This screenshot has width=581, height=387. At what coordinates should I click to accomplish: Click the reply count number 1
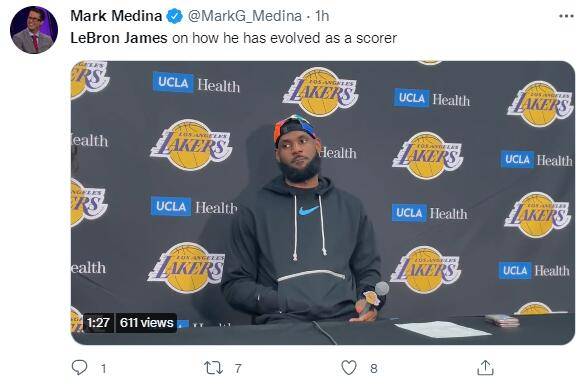(x=103, y=368)
